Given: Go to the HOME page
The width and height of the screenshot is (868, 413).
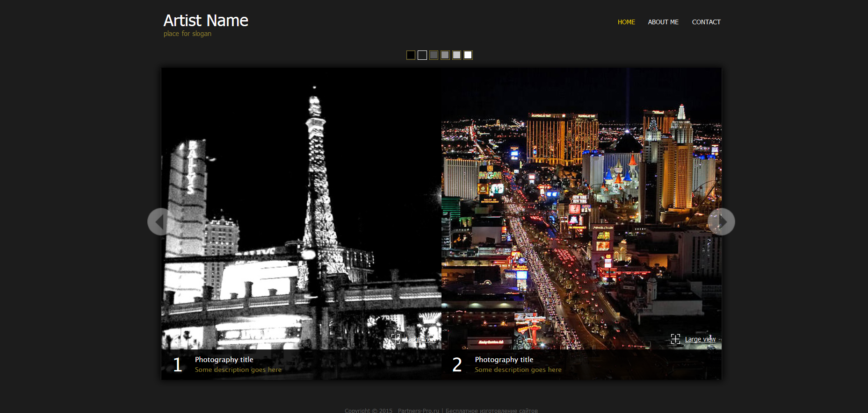Looking at the screenshot, I should [626, 22].
